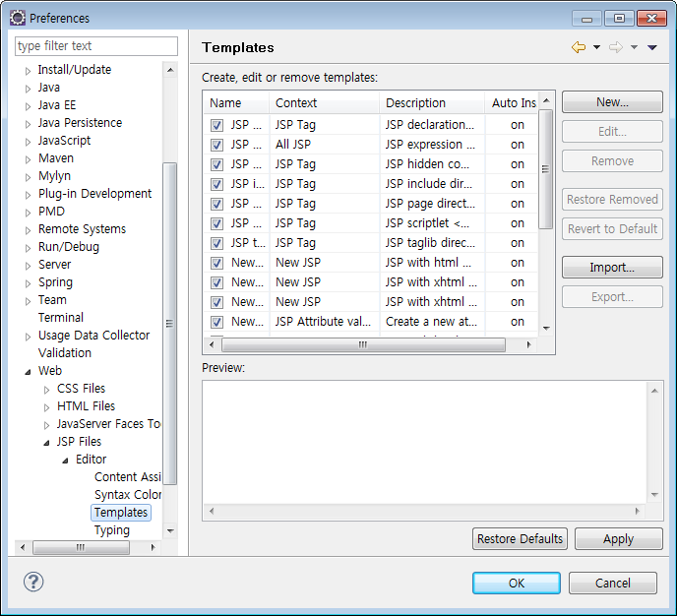Viewport: 677px width, 616px height.
Task: Click in the type filter text field
Action: click(96, 46)
